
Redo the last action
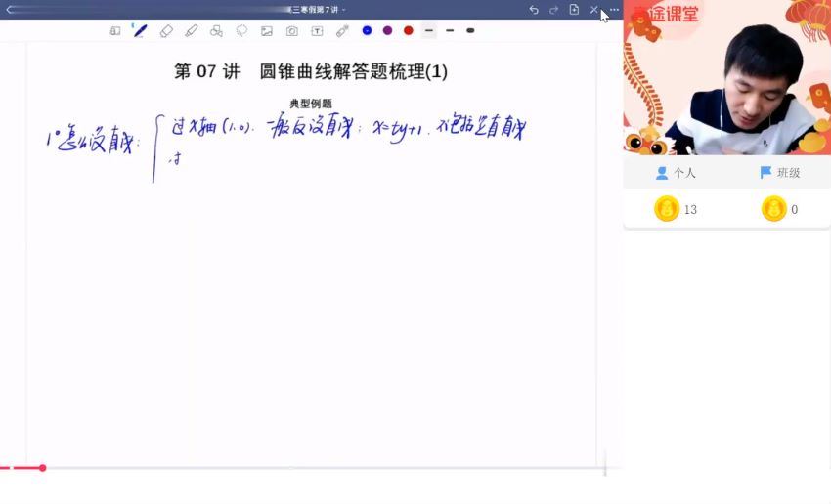coord(553,10)
